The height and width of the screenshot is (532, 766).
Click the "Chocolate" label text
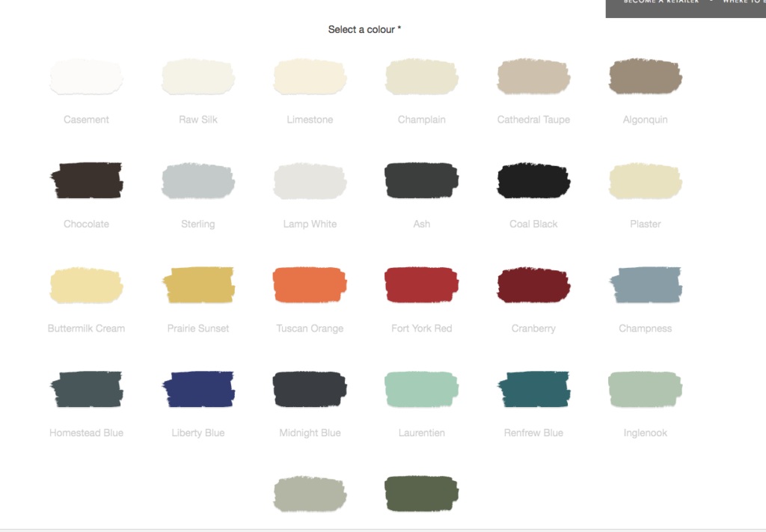click(x=87, y=224)
